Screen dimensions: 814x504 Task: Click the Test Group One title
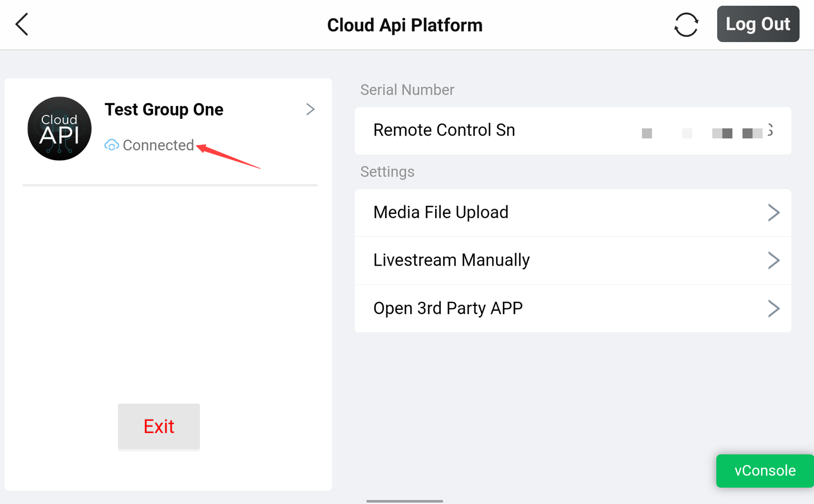point(164,109)
